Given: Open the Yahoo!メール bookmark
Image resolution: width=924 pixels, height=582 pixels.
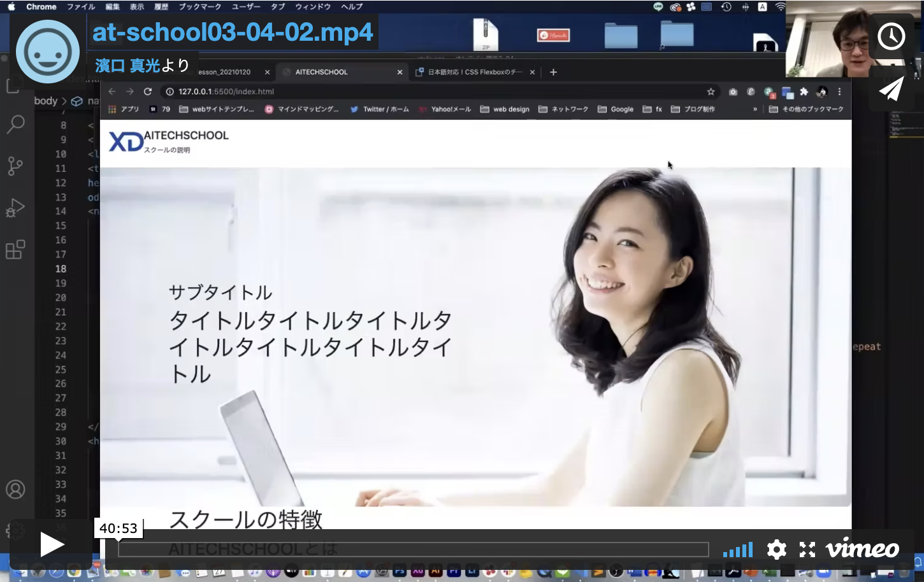Looking at the screenshot, I should pos(445,109).
